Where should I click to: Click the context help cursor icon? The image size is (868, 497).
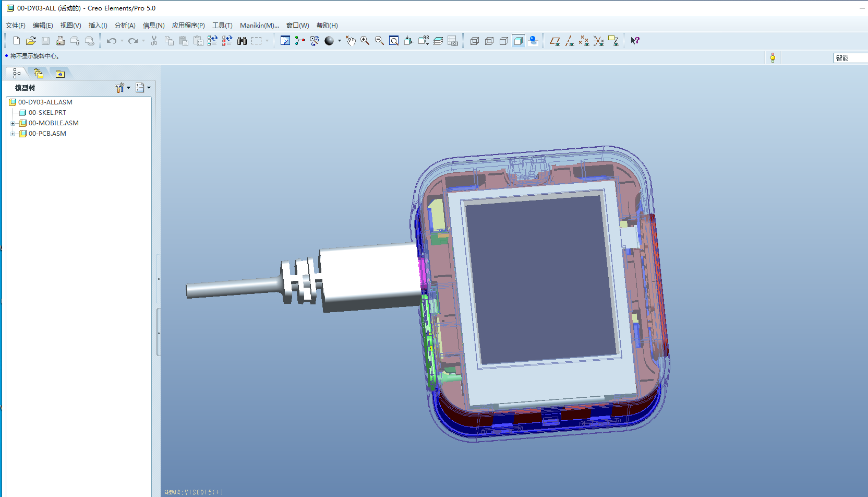click(635, 41)
